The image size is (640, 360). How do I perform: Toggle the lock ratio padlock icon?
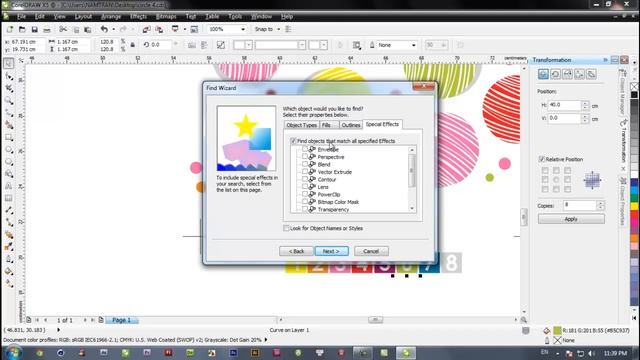133,45
